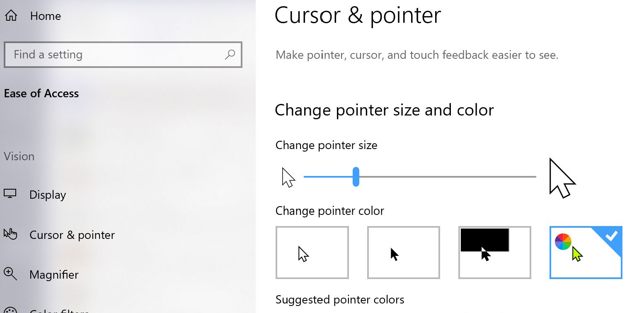Click the search magnifier in Find a setting

click(230, 55)
